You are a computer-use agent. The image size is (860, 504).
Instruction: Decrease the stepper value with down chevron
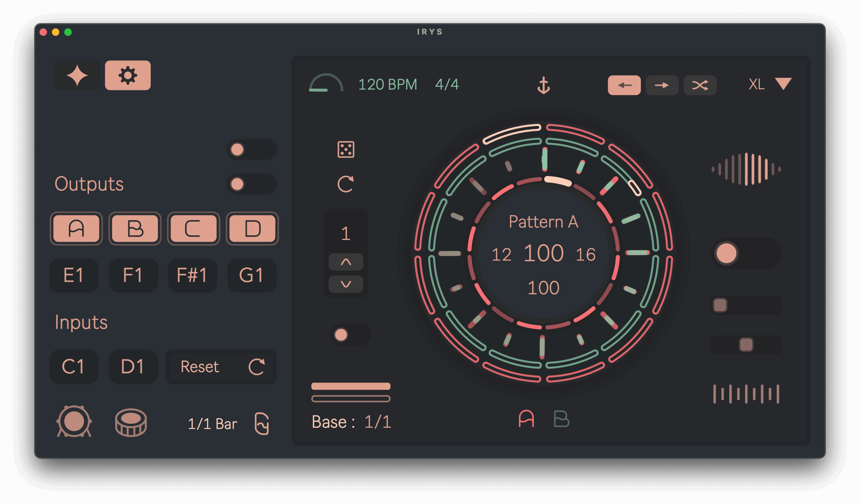pyautogui.click(x=346, y=284)
